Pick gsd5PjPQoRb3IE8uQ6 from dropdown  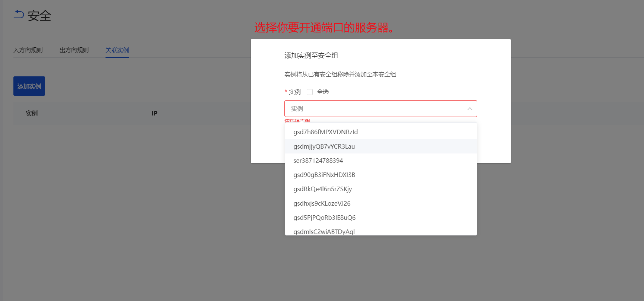[381, 218]
